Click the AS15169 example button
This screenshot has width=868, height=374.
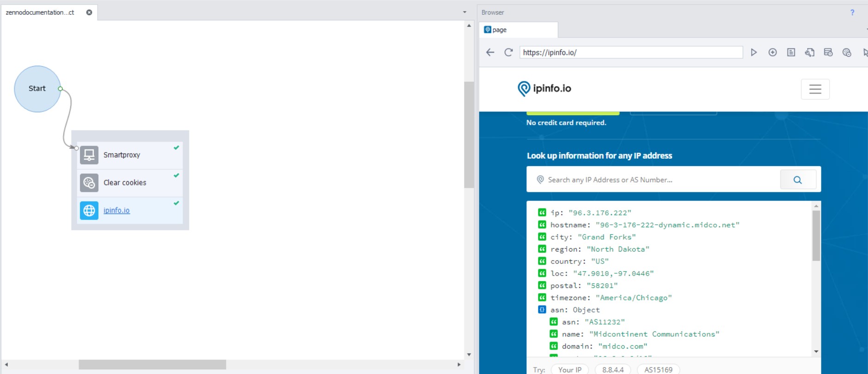point(658,370)
